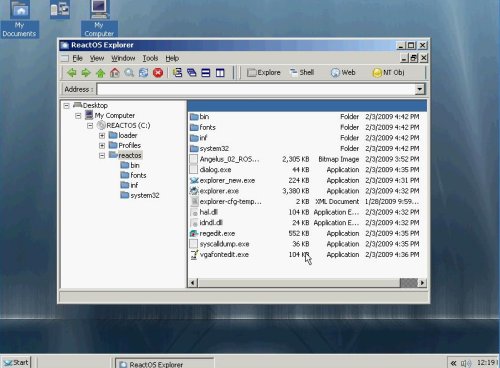Select the inf folder in tree
The width and height of the screenshot is (500, 368).
tap(134, 186)
